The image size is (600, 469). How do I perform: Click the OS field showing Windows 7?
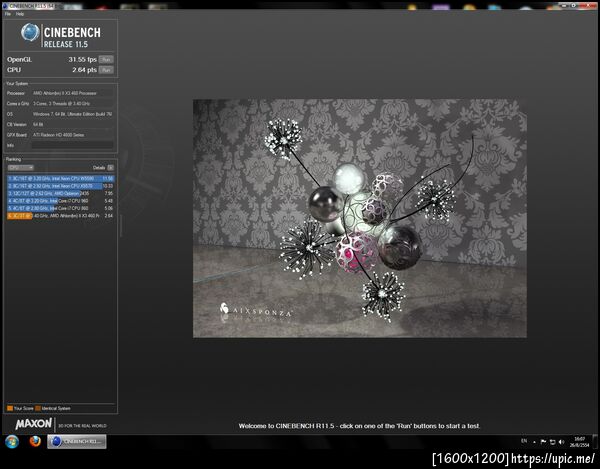[72, 114]
